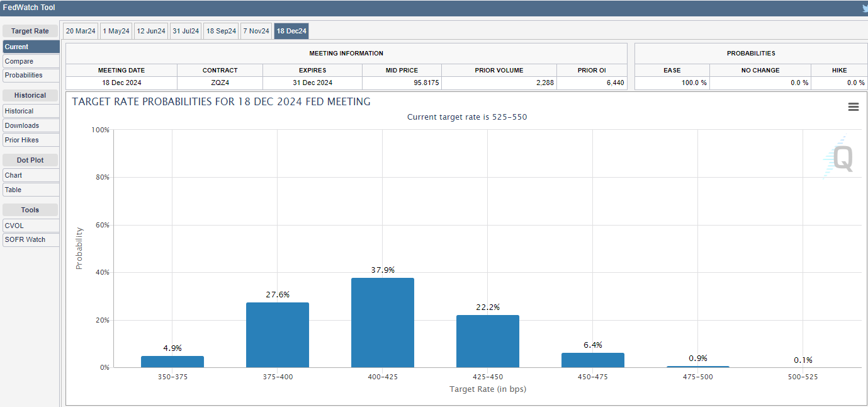Image resolution: width=868 pixels, height=407 pixels.
Task: Select the 31 Jul24 tab
Action: [x=186, y=31]
